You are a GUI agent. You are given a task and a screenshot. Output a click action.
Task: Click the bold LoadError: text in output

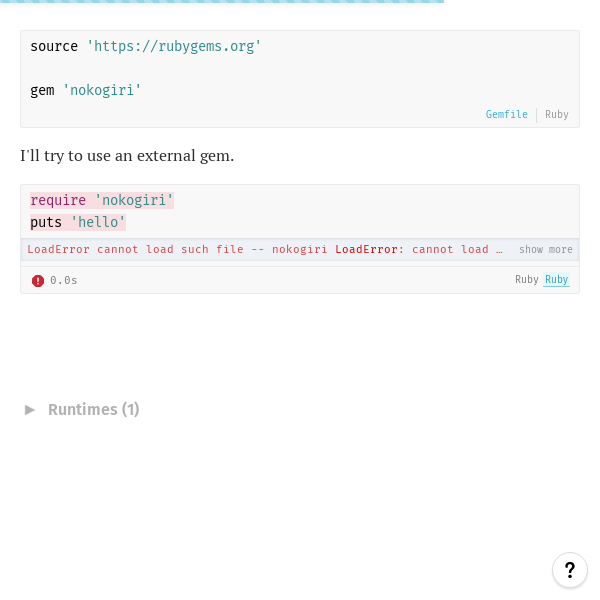(370, 249)
